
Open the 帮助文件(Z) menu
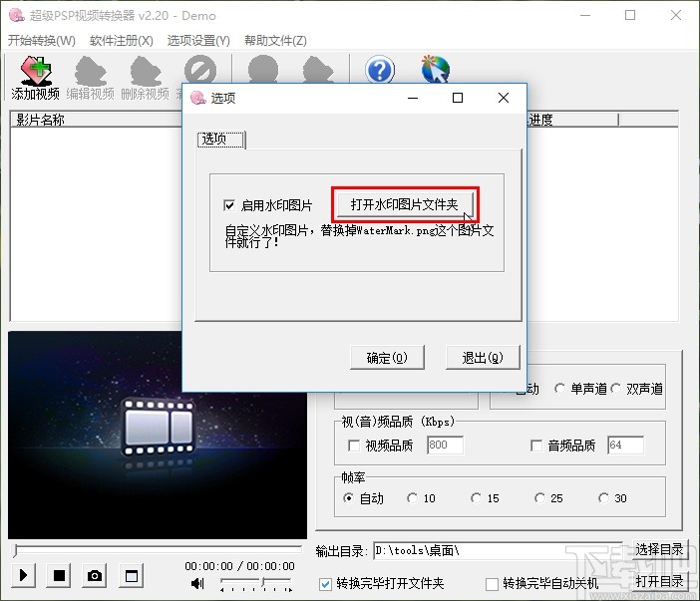click(x=275, y=41)
